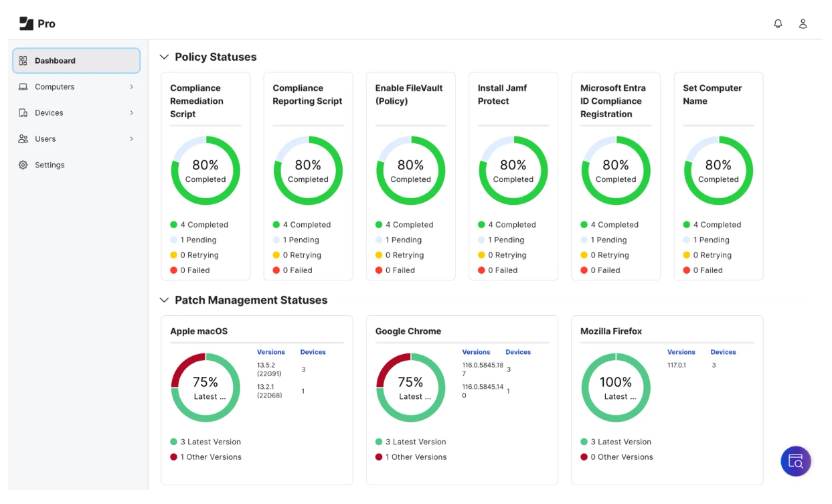The height and width of the screenshot is (504, 832).
Task: Click the Versions link in Apple macOS card
Action: pyautogui.click(x=270, y=351)
